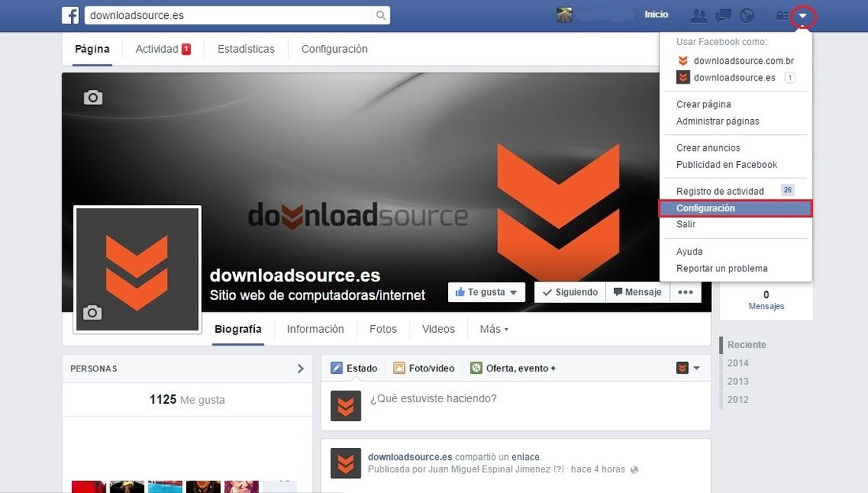Select the Foto/video option

pos(424,368)
